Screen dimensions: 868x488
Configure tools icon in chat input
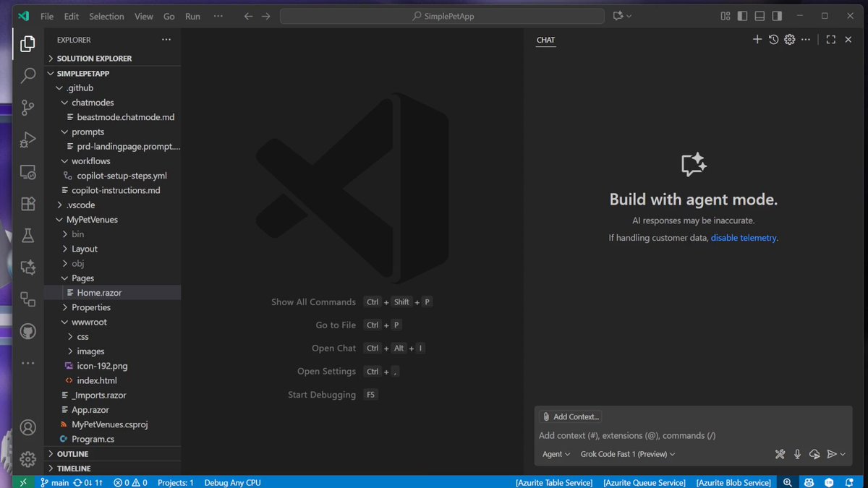(x=780, y=454)
